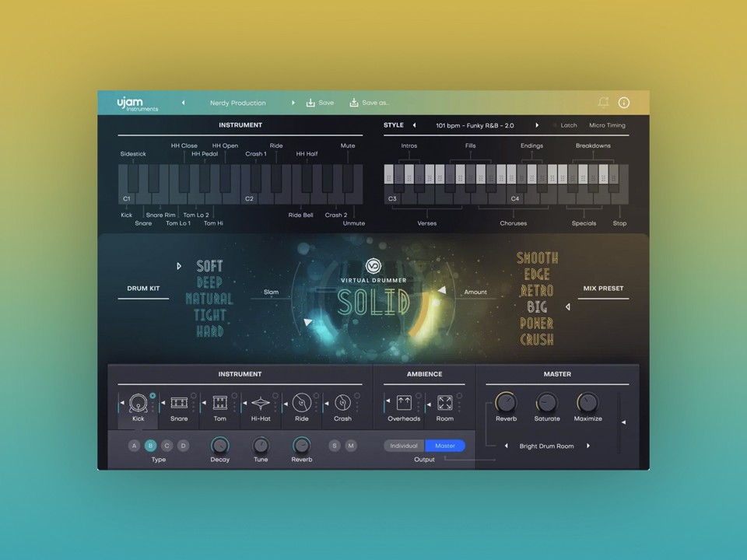The height and width of the screenshot is (560, 747).
Task: Open the info icon in header
Action: tap(623, 103)
